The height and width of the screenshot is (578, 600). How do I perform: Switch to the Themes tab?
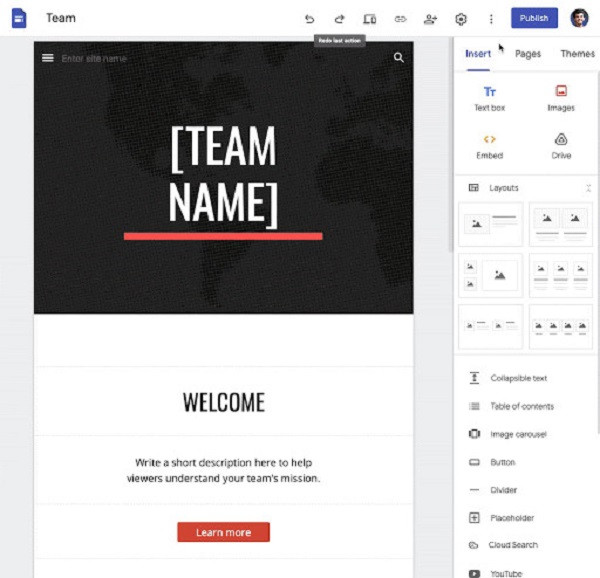click(x=577, y=54)
